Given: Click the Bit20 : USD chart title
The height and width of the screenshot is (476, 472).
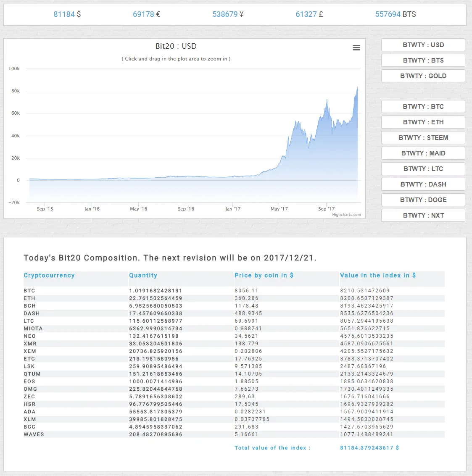Looking at the screenshot, I should [x=176, y=46].
